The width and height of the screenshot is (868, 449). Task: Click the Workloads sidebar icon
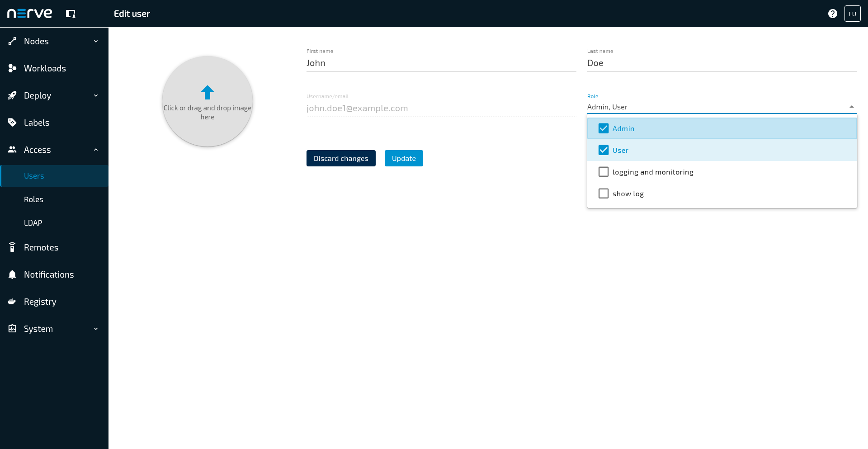12,68
